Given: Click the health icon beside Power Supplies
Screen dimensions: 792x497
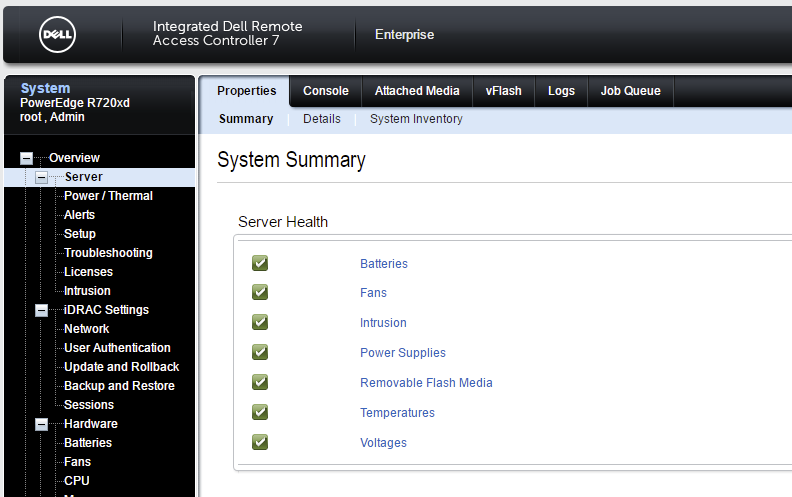Looking at the screenshot, I should [x=260, y=352].
